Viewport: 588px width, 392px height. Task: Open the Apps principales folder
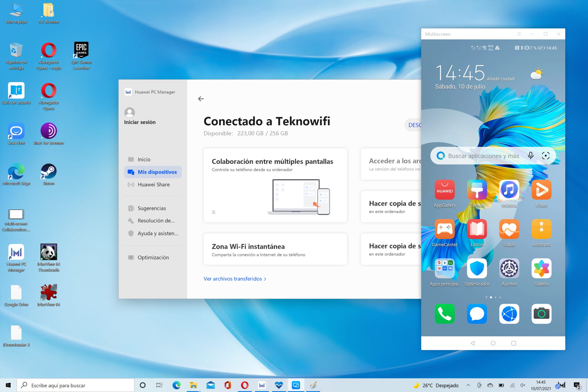pyautogui.click(x=444, y=268)
